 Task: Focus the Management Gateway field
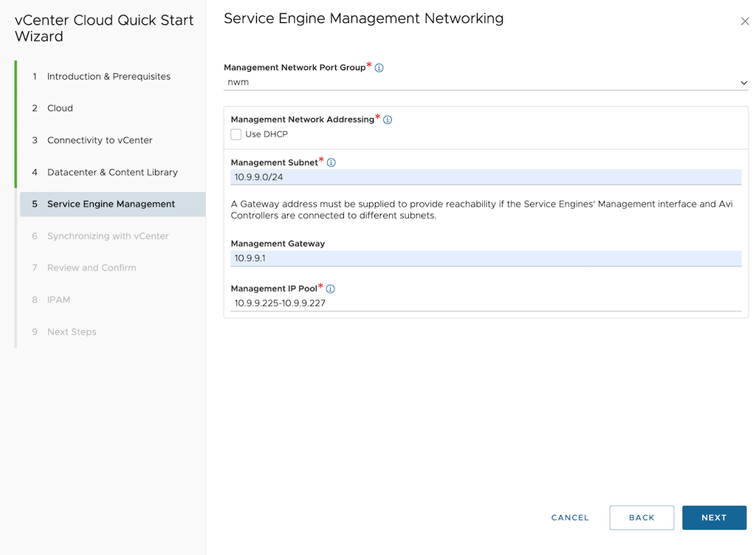486,258
